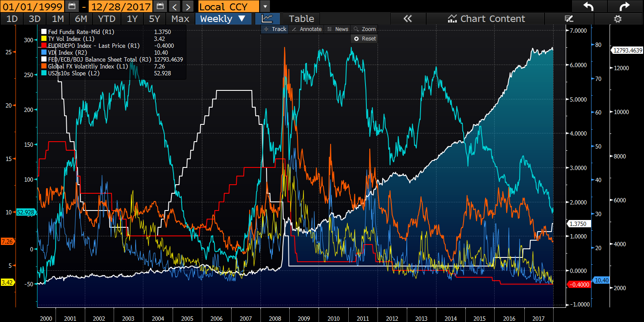Click the yellow TY Vol Index legend swatch

click(x=43, y=38)
